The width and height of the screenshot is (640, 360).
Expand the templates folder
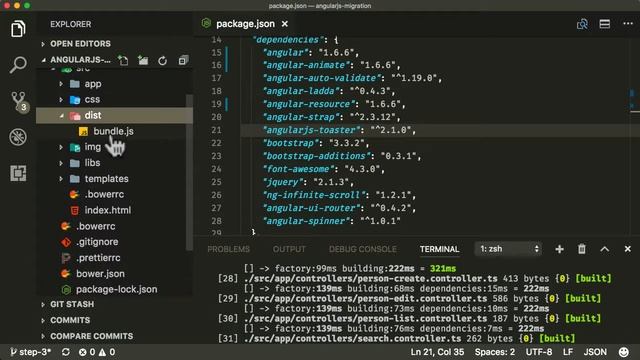pyautogui.click(x=106, y=179)
